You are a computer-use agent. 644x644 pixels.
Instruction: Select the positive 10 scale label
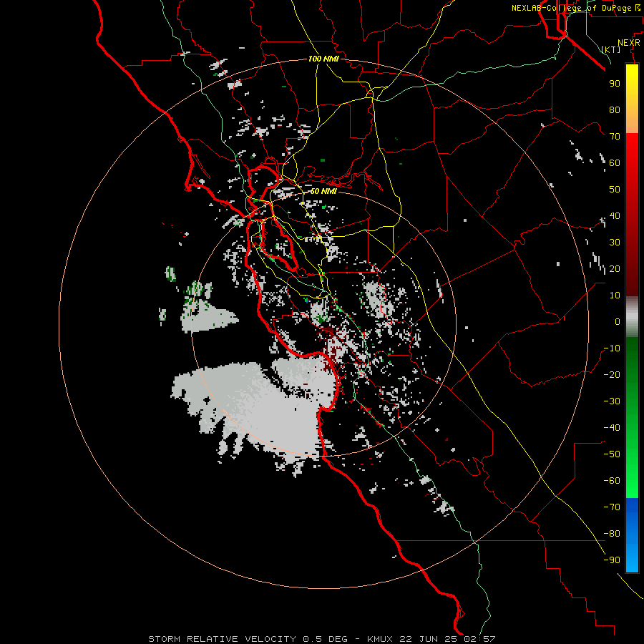(x=615, y=296)
